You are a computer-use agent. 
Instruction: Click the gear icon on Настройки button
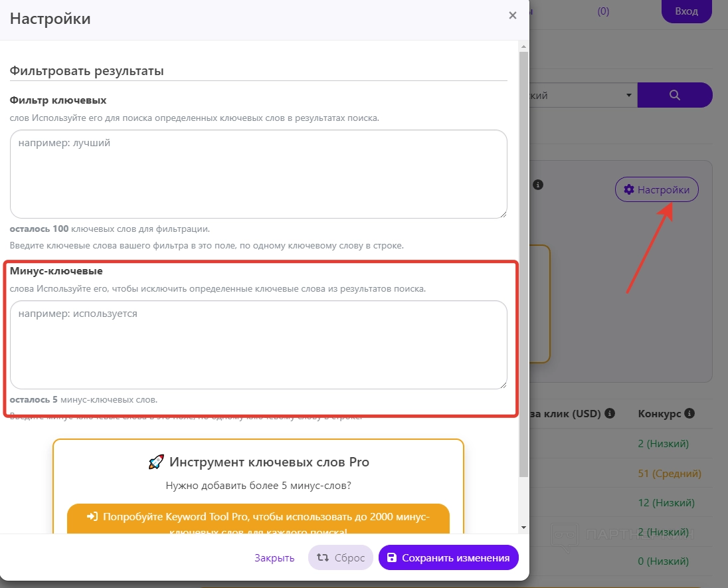click(628, 190)
